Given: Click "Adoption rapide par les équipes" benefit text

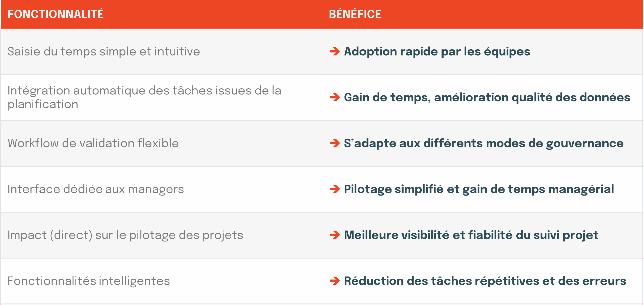Looking at the screenshot, I should click(x=437, y=51).
